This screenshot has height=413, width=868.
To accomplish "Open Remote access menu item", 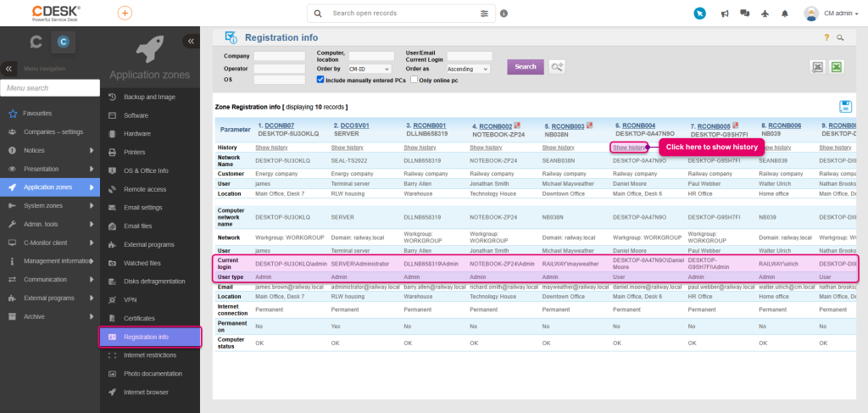I will click(145, 189).
